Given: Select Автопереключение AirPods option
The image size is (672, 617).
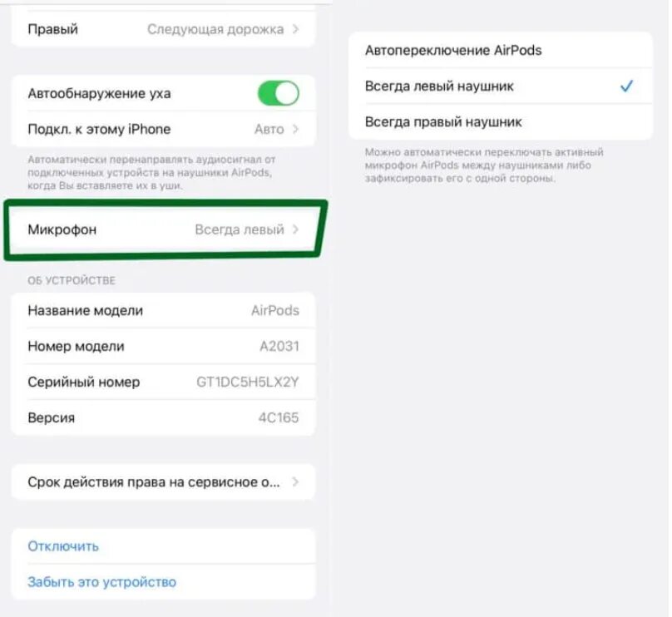Looking at the screenshot, I should 501,50.
